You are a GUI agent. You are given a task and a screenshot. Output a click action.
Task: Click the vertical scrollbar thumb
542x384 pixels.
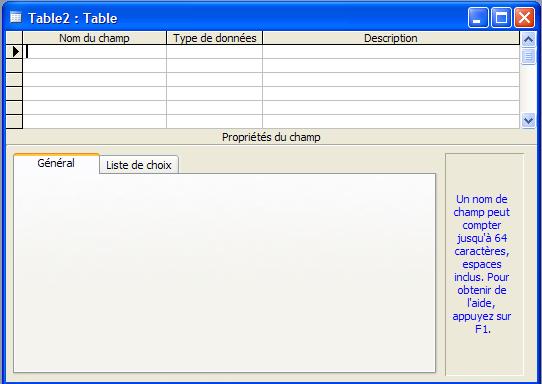[x=528, y=56]
